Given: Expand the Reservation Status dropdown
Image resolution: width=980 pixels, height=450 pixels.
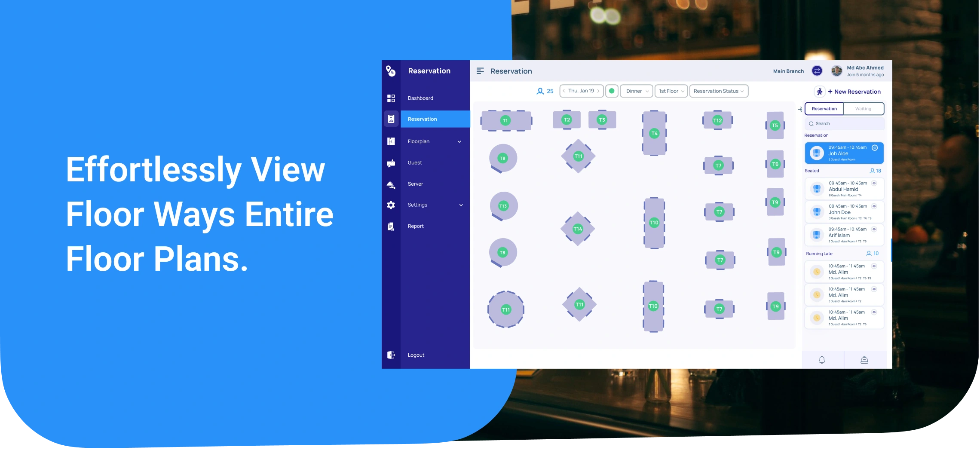Looking at the screenshot, I should pyautogui.click(x=718, y=91).
